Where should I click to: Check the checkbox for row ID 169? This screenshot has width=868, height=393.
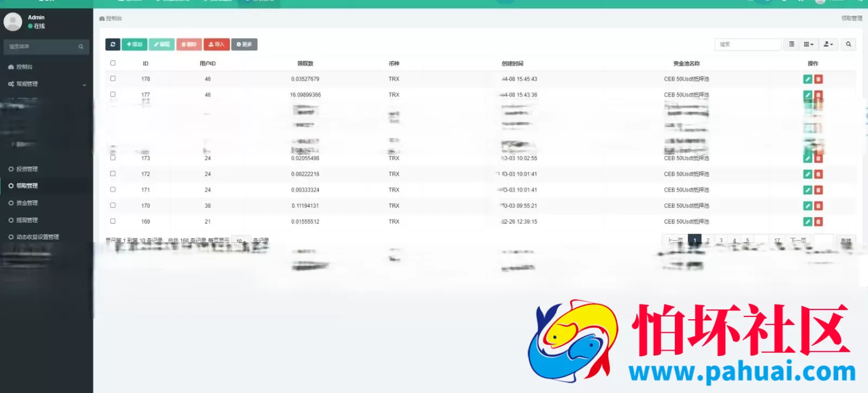[x=113, y=221]
